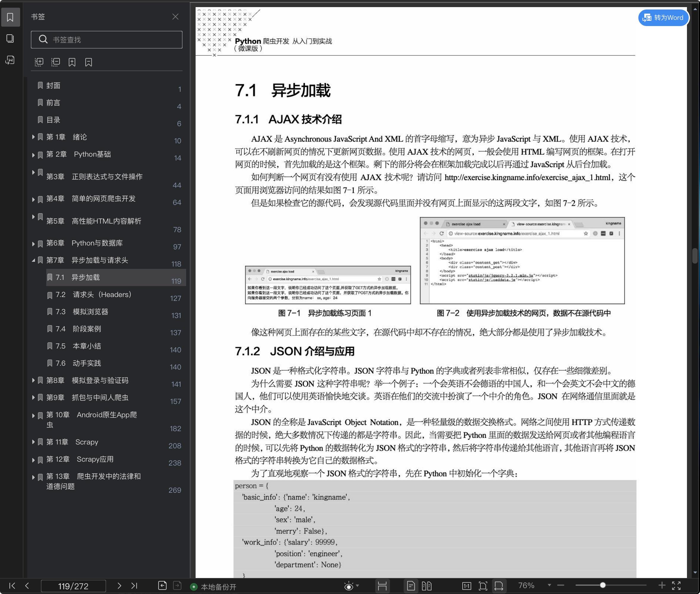The image size is (700, 594).
Task: Expand 第3章 正则表达式与文件操作 bookmark
Action: tap(33, 172)
